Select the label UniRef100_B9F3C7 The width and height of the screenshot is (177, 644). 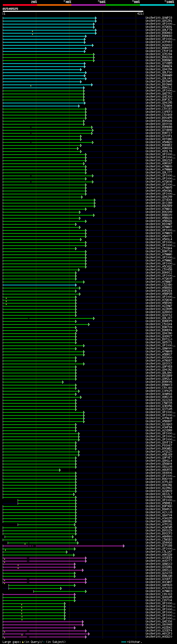pos(159,100)
